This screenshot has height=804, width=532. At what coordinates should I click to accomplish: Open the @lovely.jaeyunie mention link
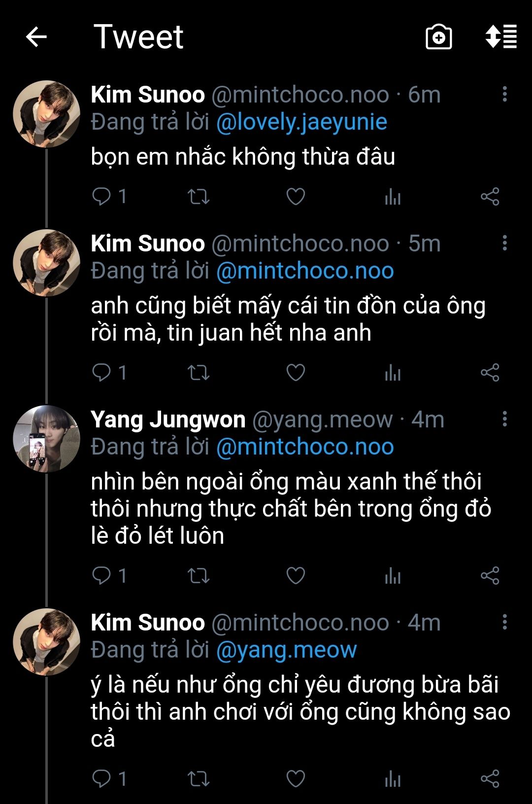[x=301, y=122]
